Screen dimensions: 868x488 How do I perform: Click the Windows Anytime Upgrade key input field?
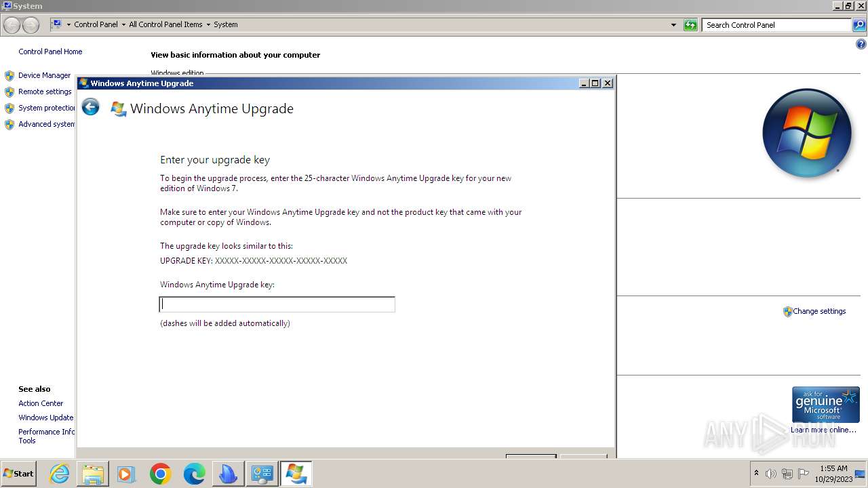277,304
